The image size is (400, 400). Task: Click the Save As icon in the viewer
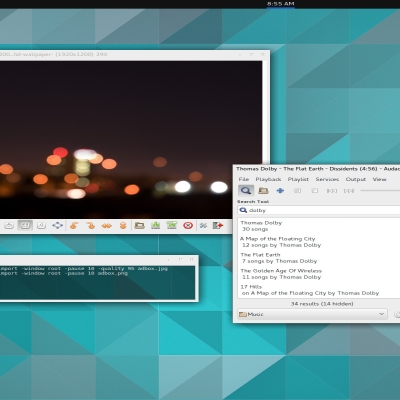click(172, 226)
